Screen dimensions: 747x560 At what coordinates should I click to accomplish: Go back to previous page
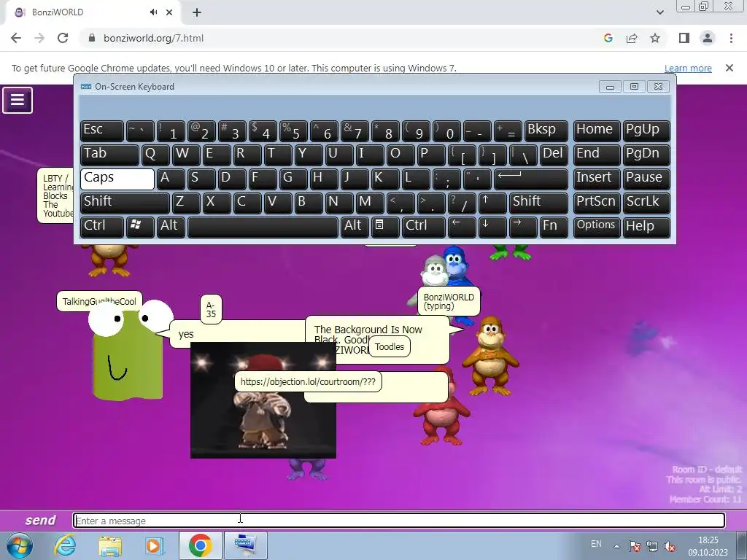tap(16, 38)
